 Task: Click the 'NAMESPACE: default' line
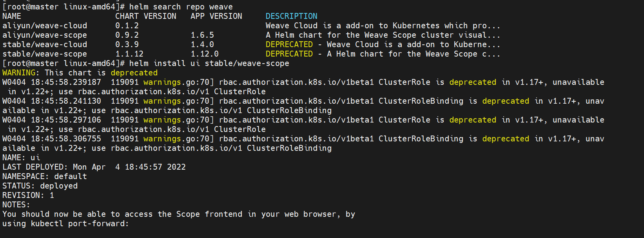[x=45, y=176]
